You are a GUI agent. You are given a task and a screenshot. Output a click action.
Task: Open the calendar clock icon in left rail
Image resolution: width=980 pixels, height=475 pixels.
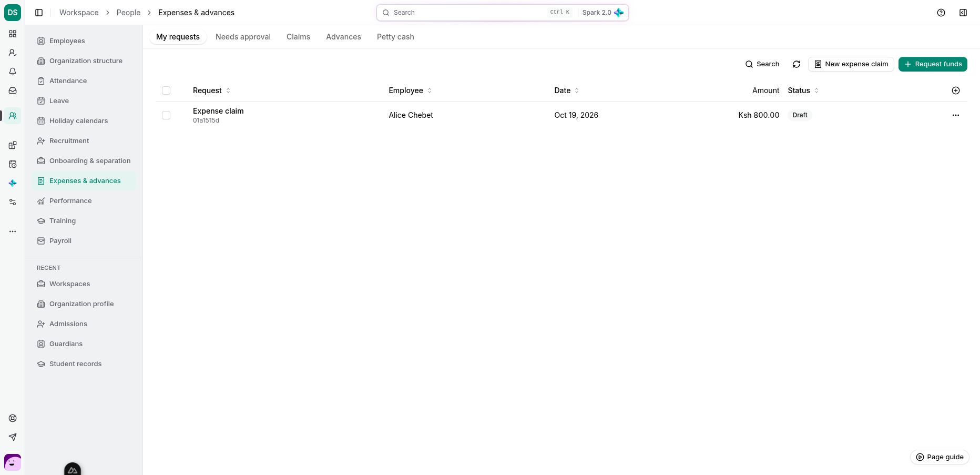click(13, 164)
